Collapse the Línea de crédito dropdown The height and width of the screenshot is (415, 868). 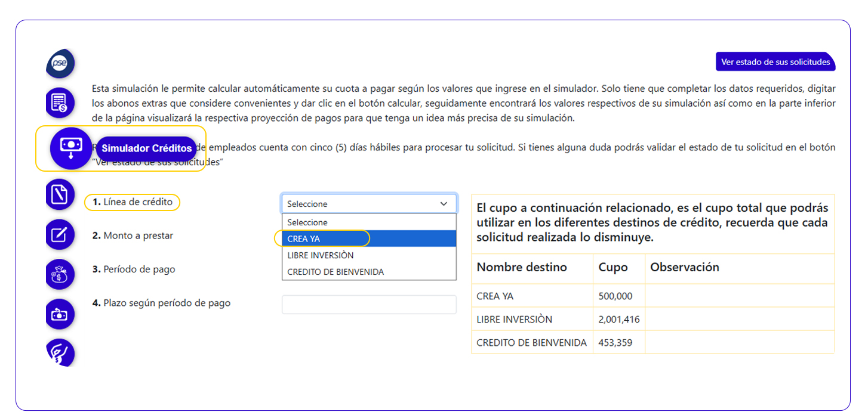tap(368, 204)
